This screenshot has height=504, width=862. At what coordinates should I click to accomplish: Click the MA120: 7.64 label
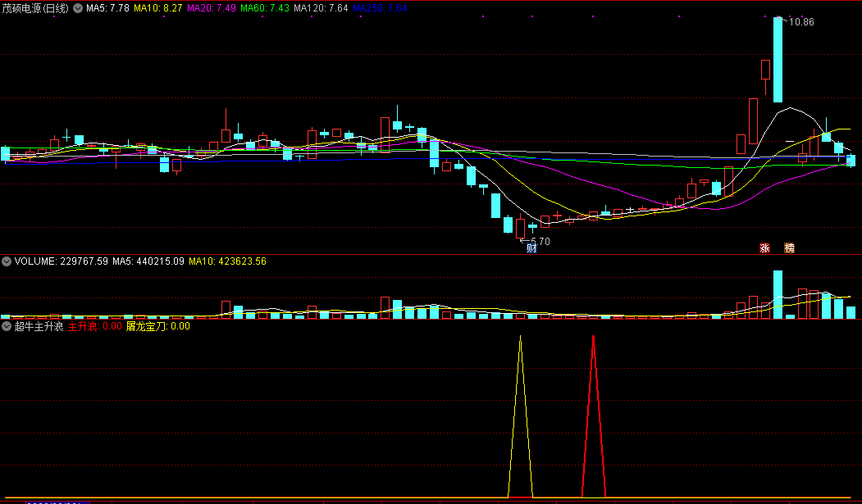(x=321, y=8)
